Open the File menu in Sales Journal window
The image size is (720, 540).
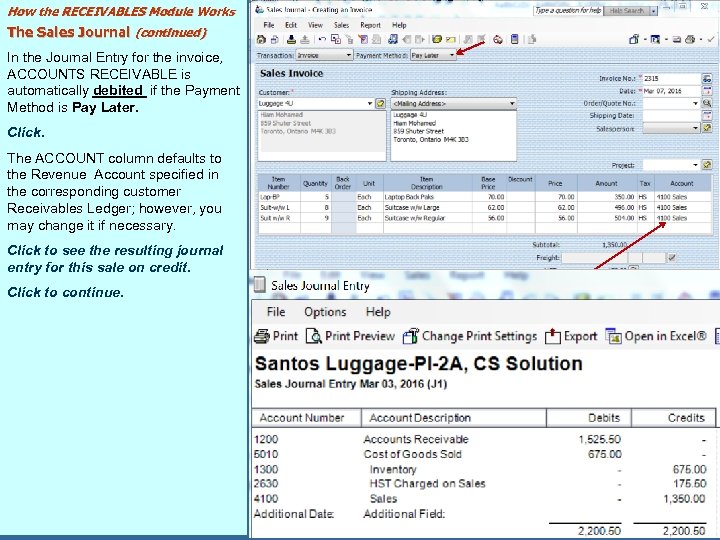(269, 25)
